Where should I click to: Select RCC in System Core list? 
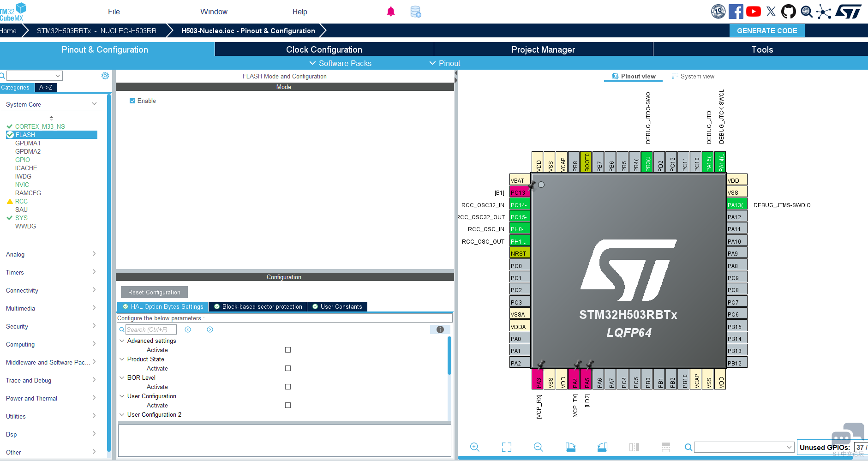click(21, 201)
